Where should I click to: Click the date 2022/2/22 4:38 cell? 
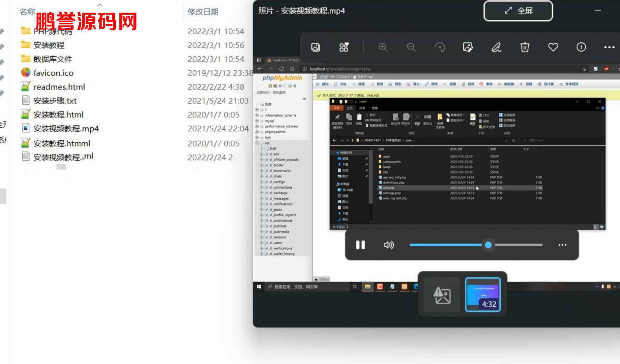pos(216,87)
